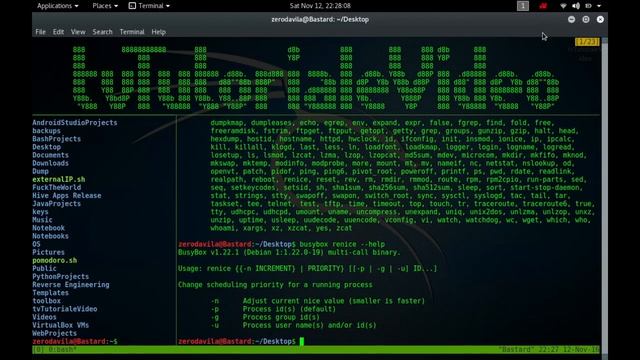Click the right pane Desktop prompt cursor
Screen dimensions: 640x360
[302, 341]
